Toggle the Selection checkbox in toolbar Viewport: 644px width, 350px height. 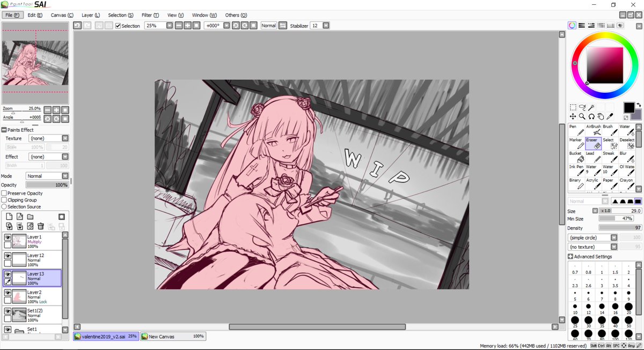click(x=118, y=26)
